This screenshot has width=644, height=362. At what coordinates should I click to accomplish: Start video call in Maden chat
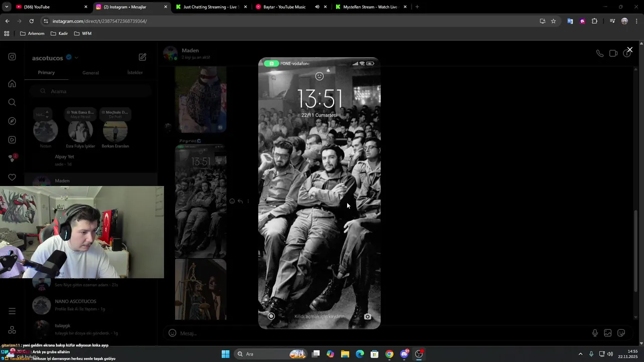(613, 53)
